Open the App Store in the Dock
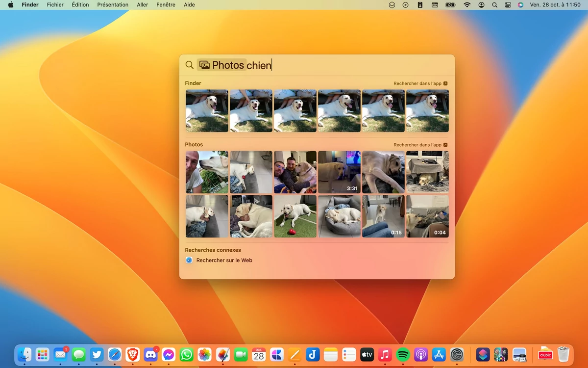Screen dimensions: 588x368 pyautogui.click(x=439, y=354)
